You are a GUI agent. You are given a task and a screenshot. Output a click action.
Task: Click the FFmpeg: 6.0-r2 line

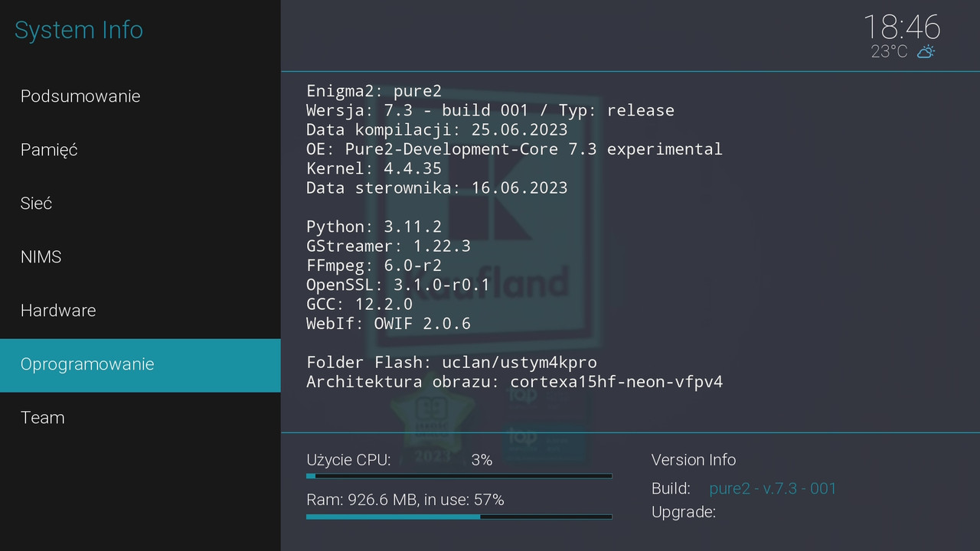click(374, 266)
